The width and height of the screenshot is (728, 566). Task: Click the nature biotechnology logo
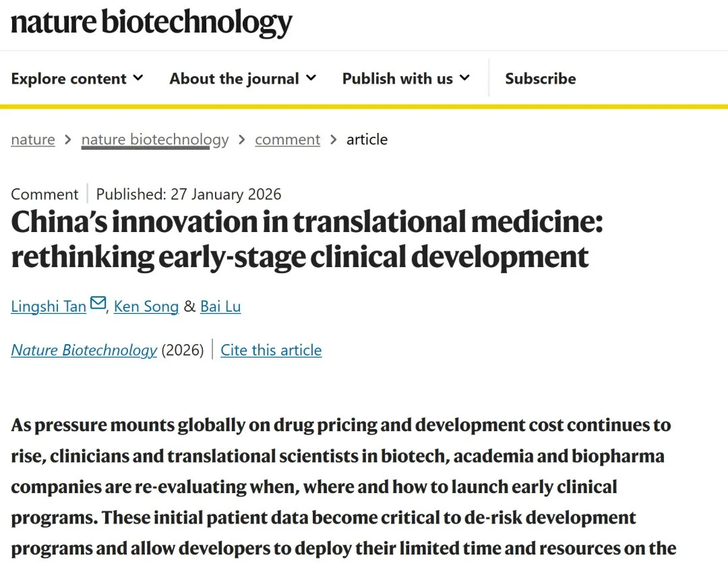point(152,22)
